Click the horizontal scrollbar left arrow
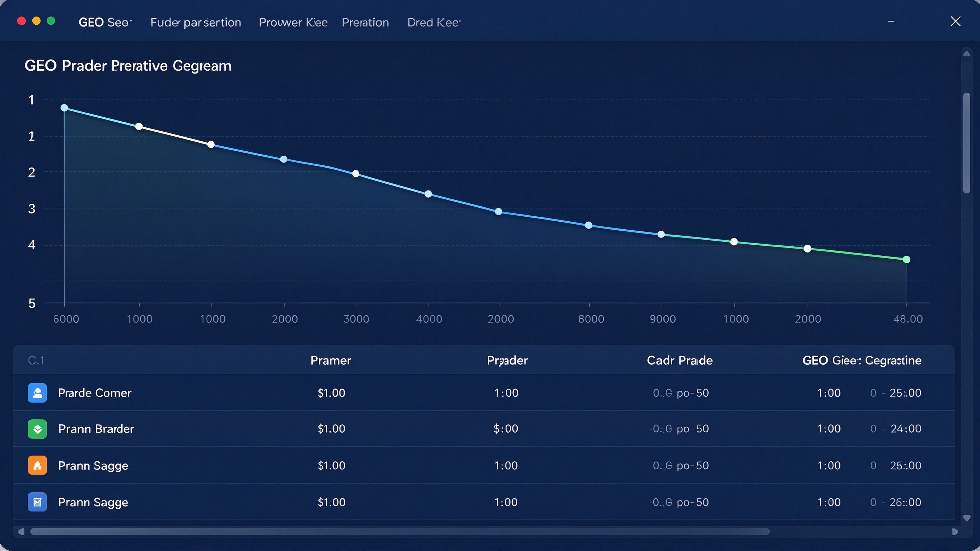This screenshot has width=980, height=551. pyautogui.click(x=21, y=532)
